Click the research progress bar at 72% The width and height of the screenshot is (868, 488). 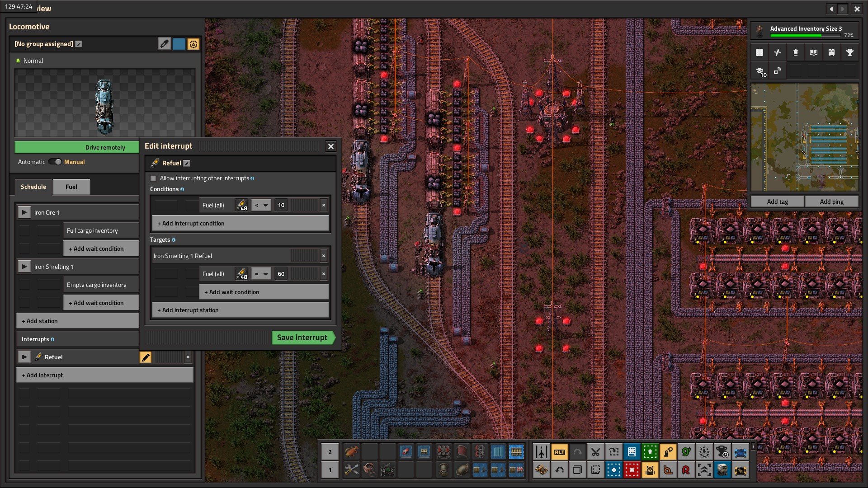[x=805, y=35]
